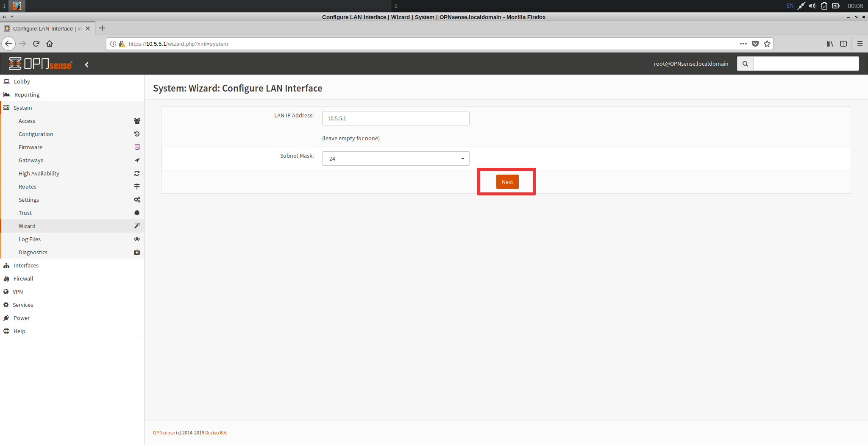Select the Wizard menu item
The width and height of the screenshot is (868, 445).
tap(72, 226)
